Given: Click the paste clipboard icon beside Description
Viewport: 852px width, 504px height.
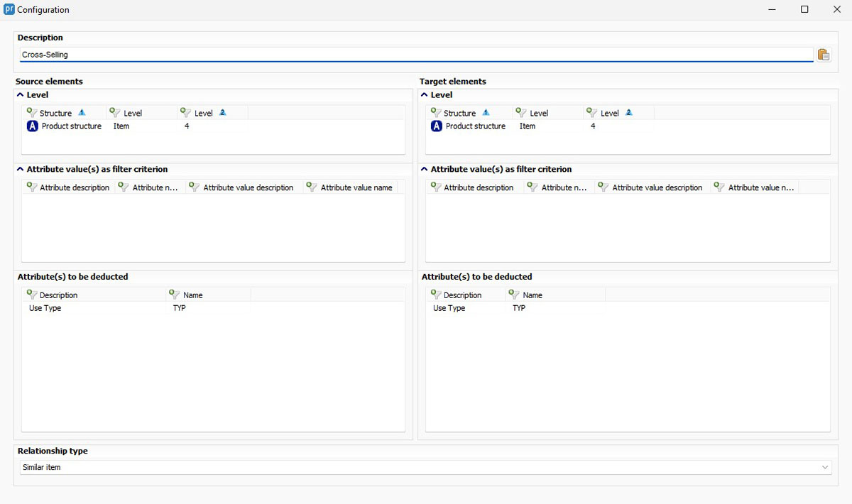Looking at the screenshot, I should point(823,55).
